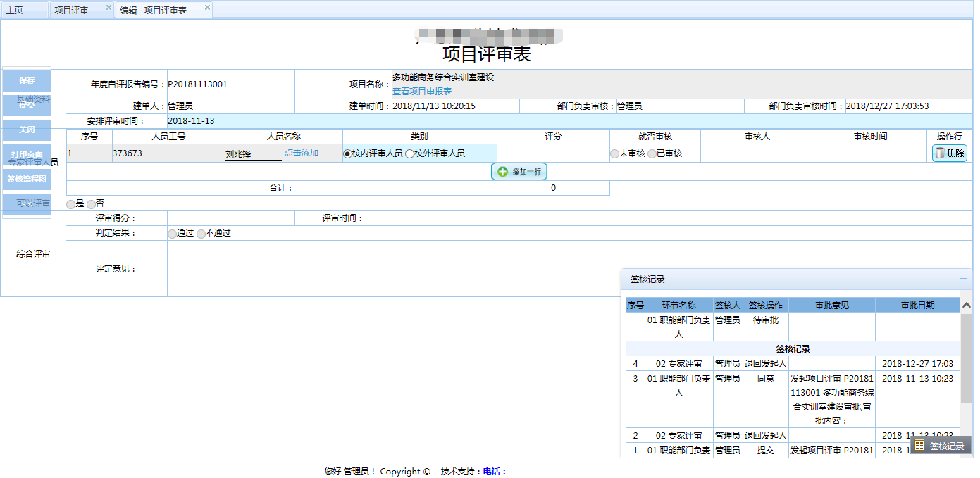Viewport: 980px width, 478px height.
Task: Click the 删除 trash button in row 1
Action: [950, 153]
